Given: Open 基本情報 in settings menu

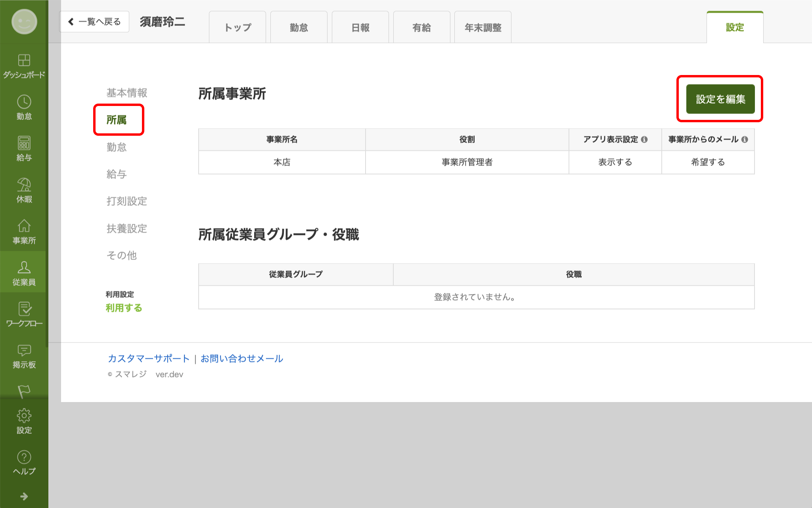Looking at the screenshot, I should 127,93.
